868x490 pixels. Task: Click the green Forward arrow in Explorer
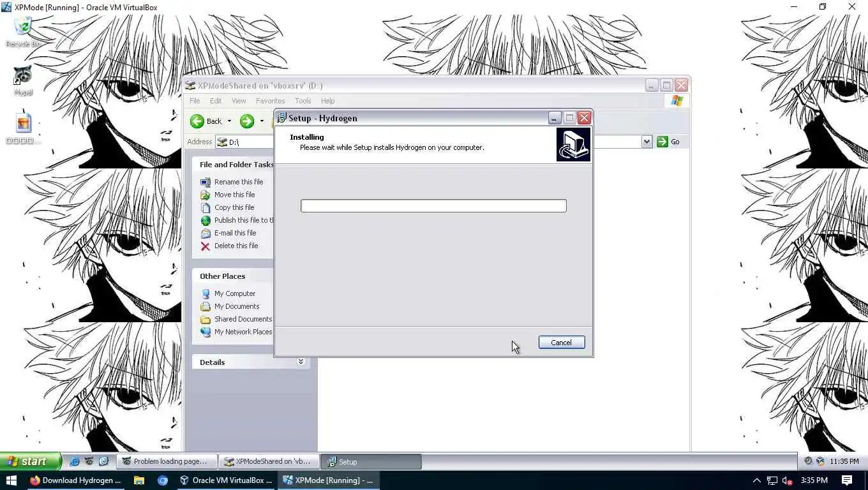click(247, 121)
